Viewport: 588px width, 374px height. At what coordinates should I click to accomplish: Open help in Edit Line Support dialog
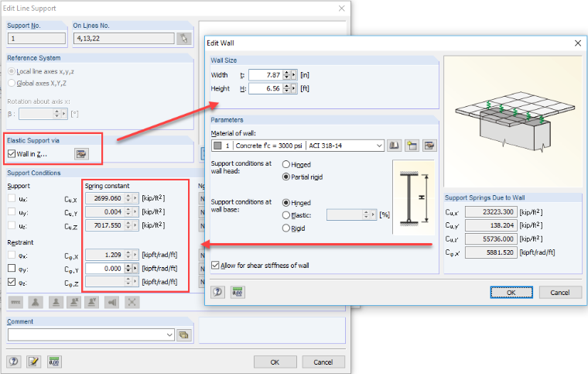coord(13,362)
